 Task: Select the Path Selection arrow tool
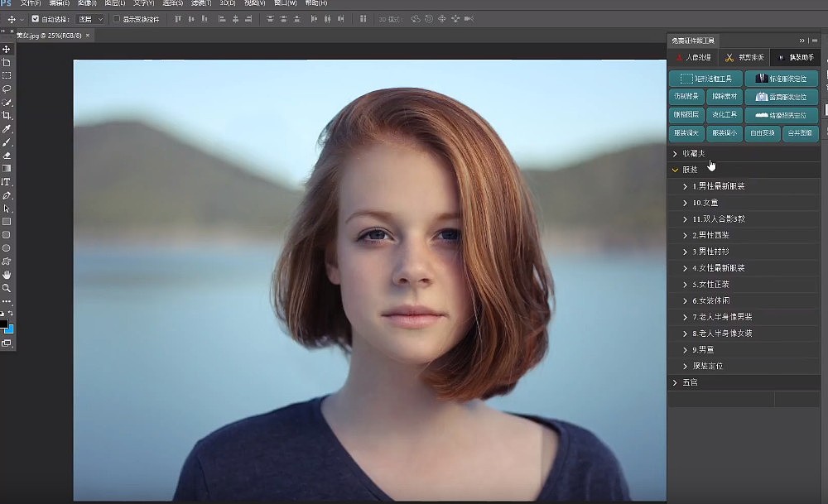tap(7, 209)
